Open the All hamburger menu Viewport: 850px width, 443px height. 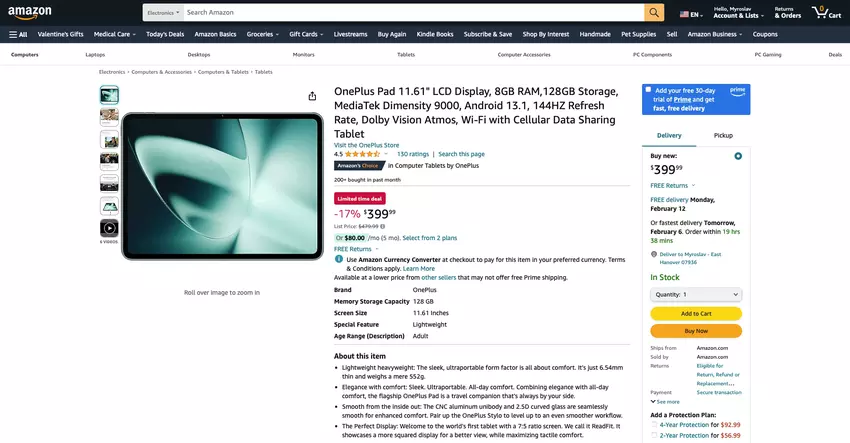coord(18,34)
